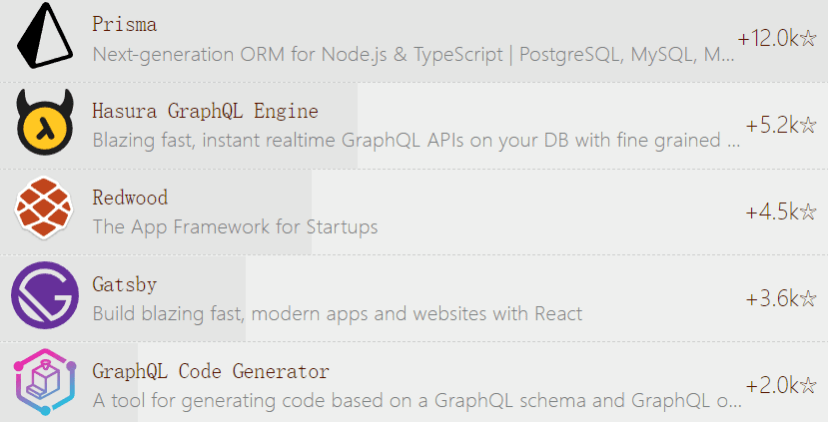Click the Hasura horned lambda logo
Screen dimensions: 828x422
tap(45, 122)
